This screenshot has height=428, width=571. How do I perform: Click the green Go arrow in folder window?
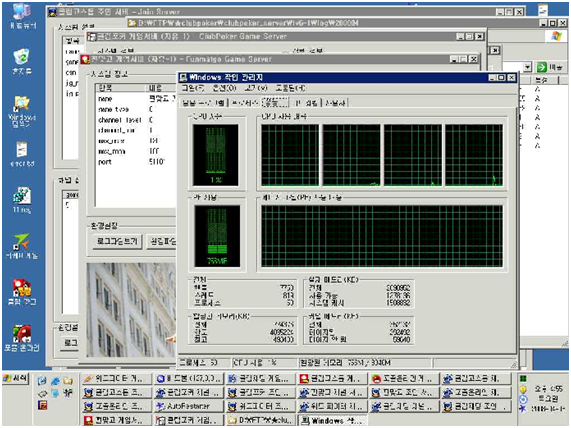542,67
